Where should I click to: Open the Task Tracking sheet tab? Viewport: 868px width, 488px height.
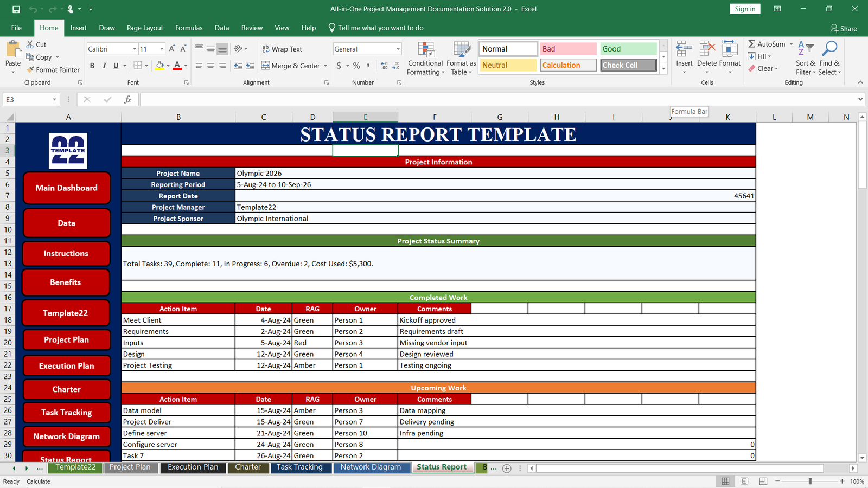[299, 467]
